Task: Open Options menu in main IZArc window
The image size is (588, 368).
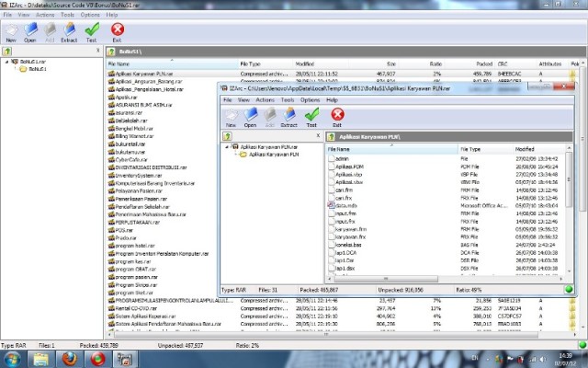Action: (x=90, y=15)
